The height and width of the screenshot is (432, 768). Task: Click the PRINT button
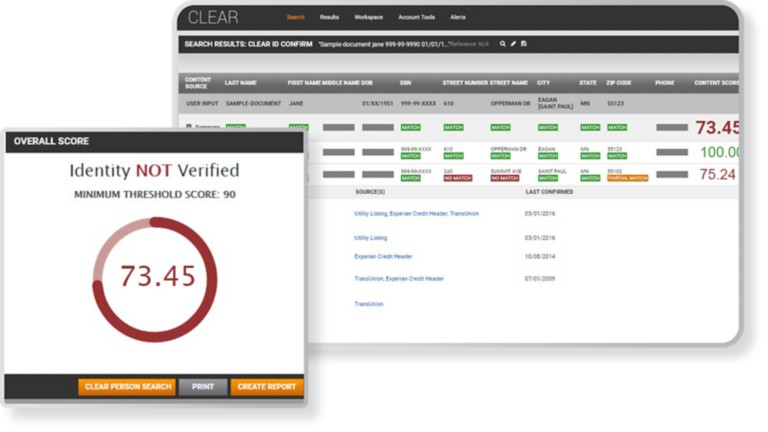click(203, 386)
